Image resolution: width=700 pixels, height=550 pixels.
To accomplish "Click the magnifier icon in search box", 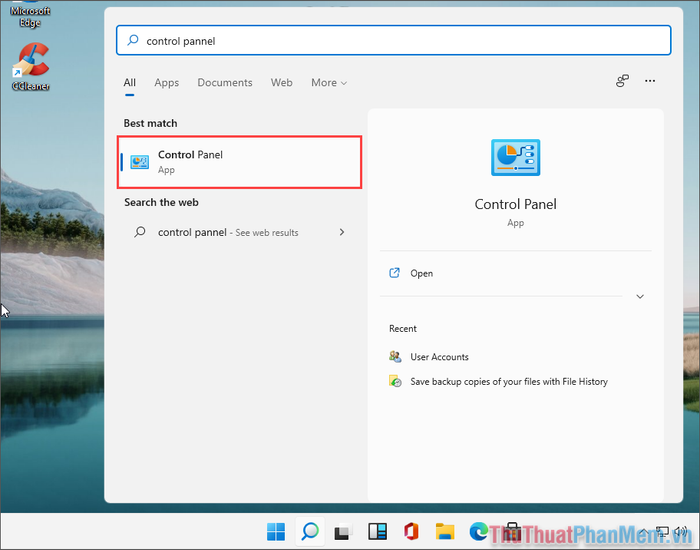I will tap(133, 41).
